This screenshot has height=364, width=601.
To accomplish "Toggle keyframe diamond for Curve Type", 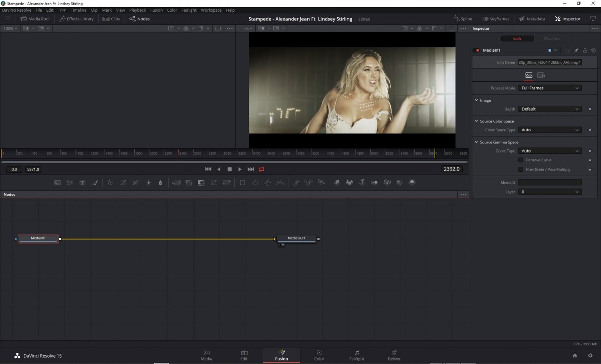I will point(590,151).
